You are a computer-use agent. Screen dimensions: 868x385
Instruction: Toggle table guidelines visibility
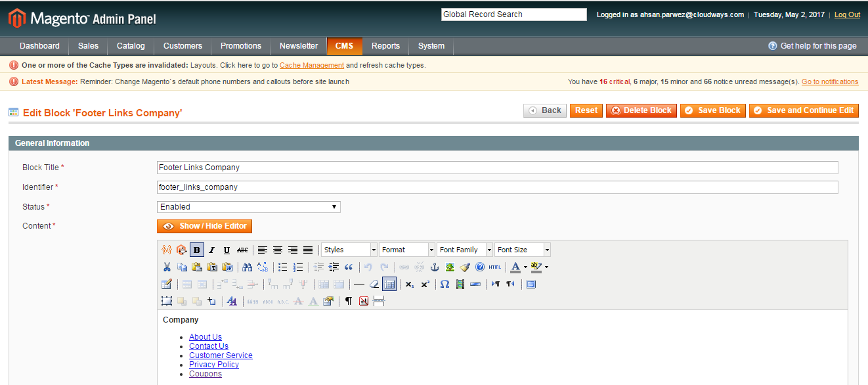coord(389,284)
